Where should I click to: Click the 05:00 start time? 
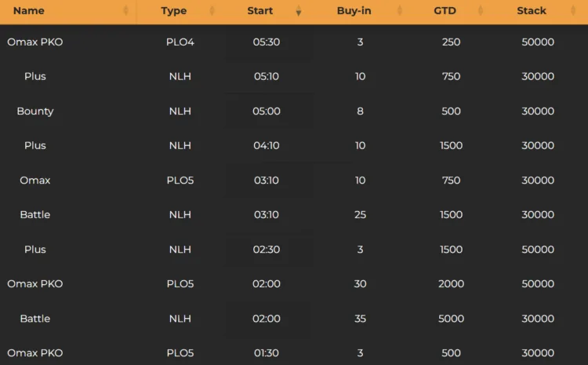267,111
